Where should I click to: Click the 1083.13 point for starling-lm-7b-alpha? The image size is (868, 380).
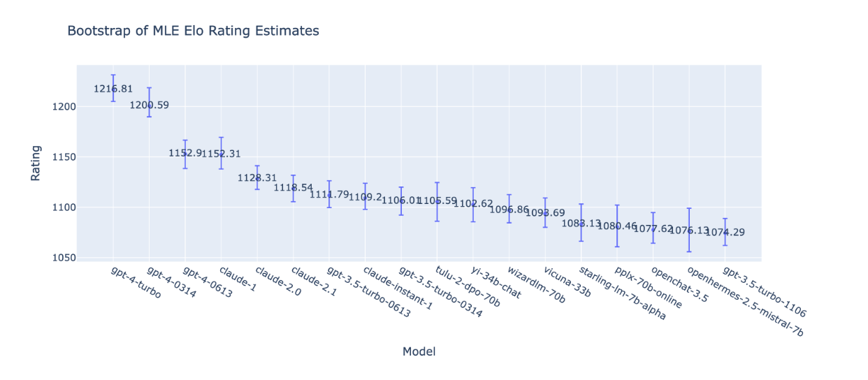pos(581,224)
